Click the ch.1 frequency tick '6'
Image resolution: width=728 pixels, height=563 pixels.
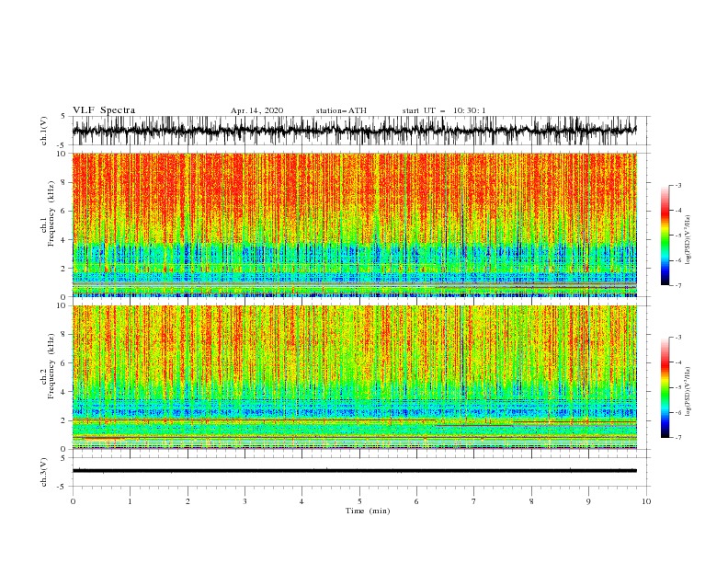tap(63, 211)
